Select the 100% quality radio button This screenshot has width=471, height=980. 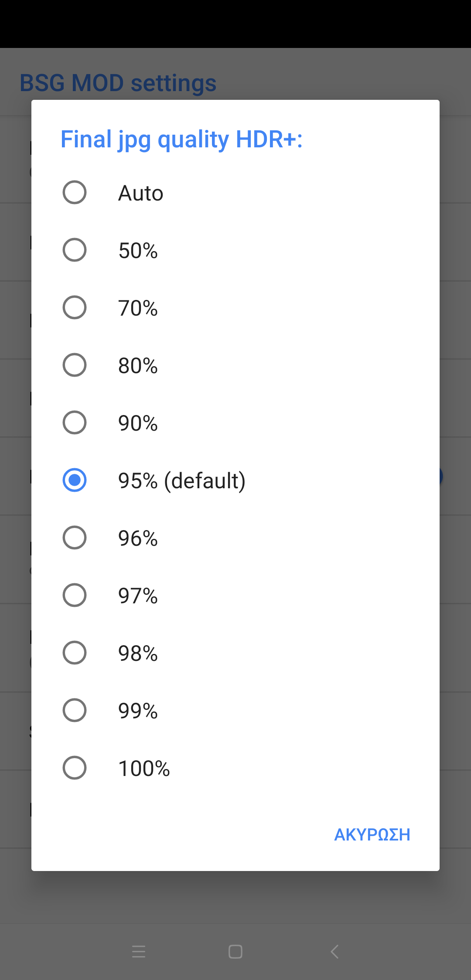[75, 768]
